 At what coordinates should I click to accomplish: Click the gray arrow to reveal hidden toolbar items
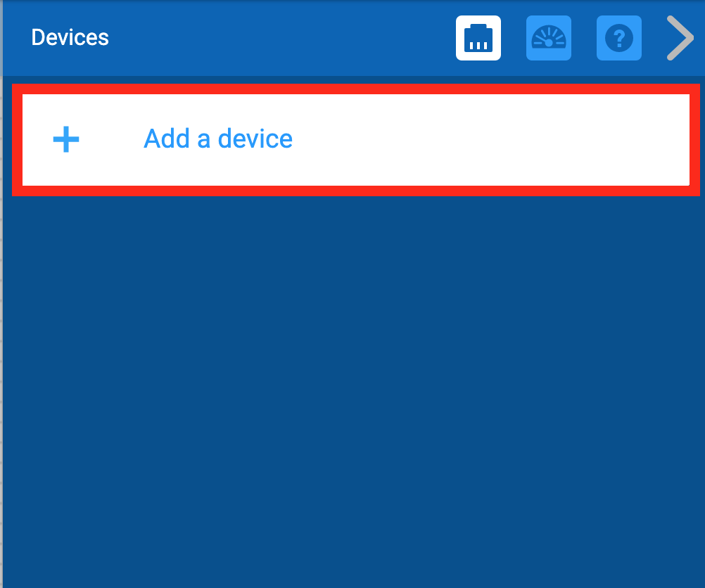click(x=679, y=38)
